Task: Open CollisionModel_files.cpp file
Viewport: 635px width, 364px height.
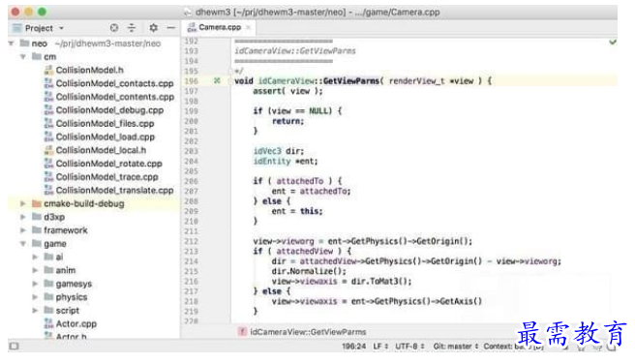Action: (105, 124)
